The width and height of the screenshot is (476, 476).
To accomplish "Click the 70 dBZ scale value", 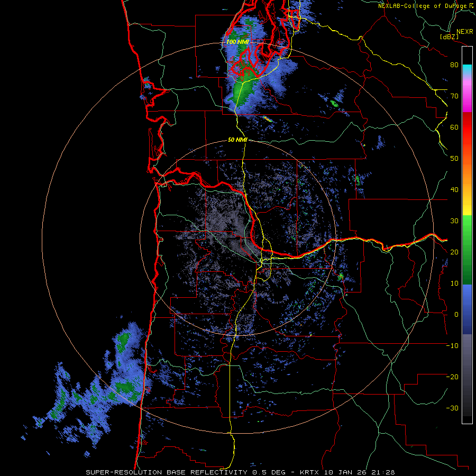I will coord(454,96).
